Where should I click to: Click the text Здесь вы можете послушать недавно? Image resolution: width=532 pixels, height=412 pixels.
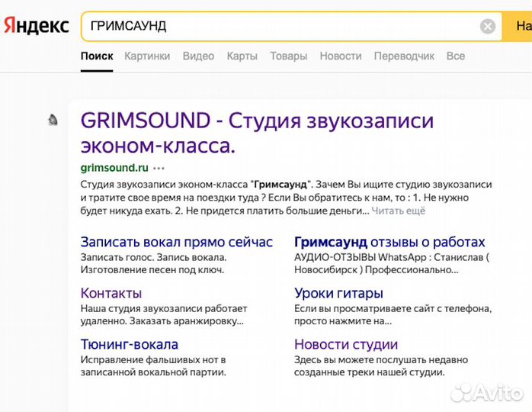381,359
